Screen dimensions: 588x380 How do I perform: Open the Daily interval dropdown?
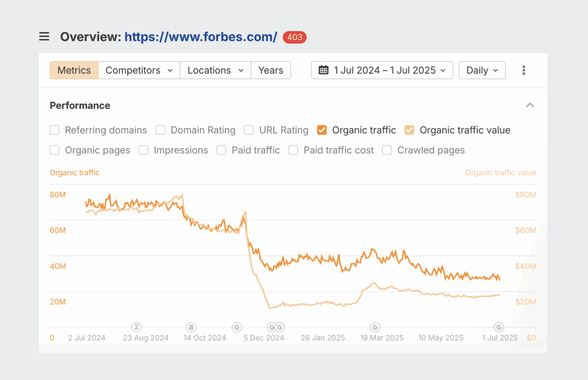click(x=482, y=70)
